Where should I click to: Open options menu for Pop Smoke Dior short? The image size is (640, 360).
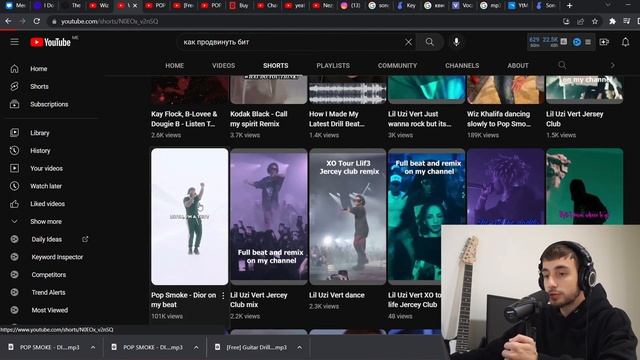223,296
